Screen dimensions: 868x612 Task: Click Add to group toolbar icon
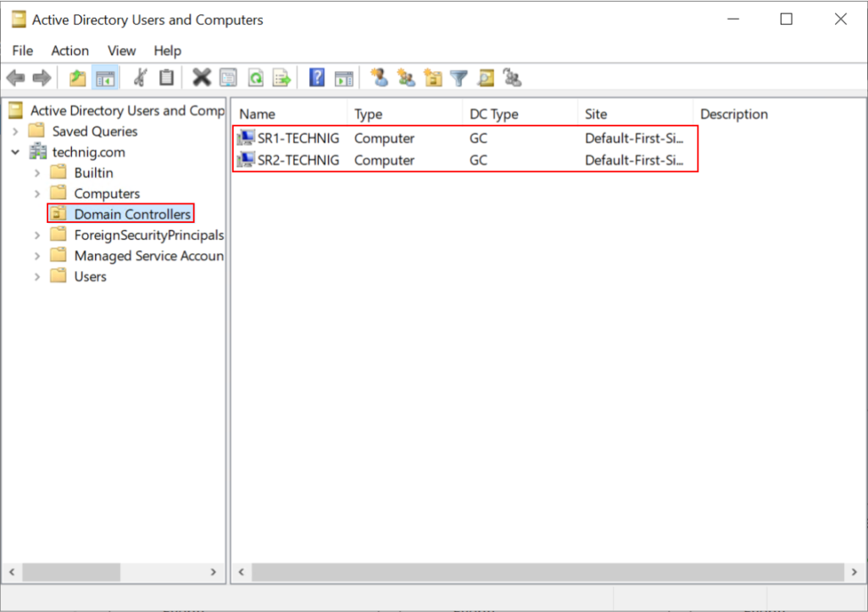pos(512,77)
